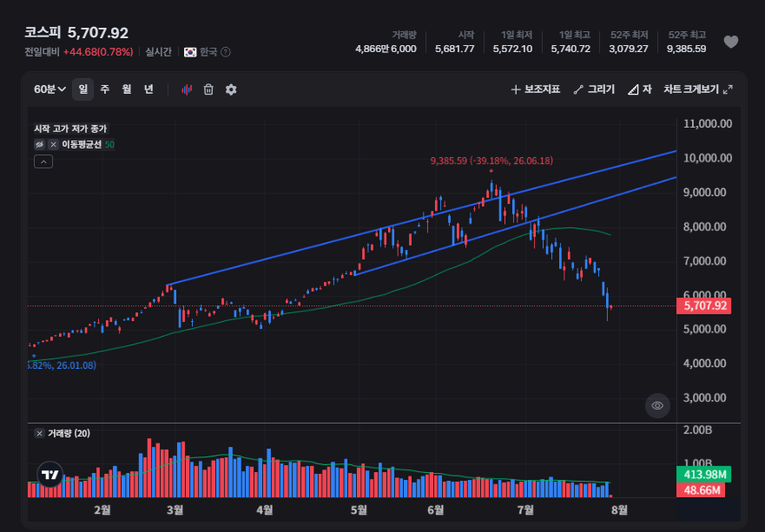Image resolution: width=765 pixels, height=532 pixels.
Task: Add an indicator via 보조지표 button
Action: pos(535,89)
